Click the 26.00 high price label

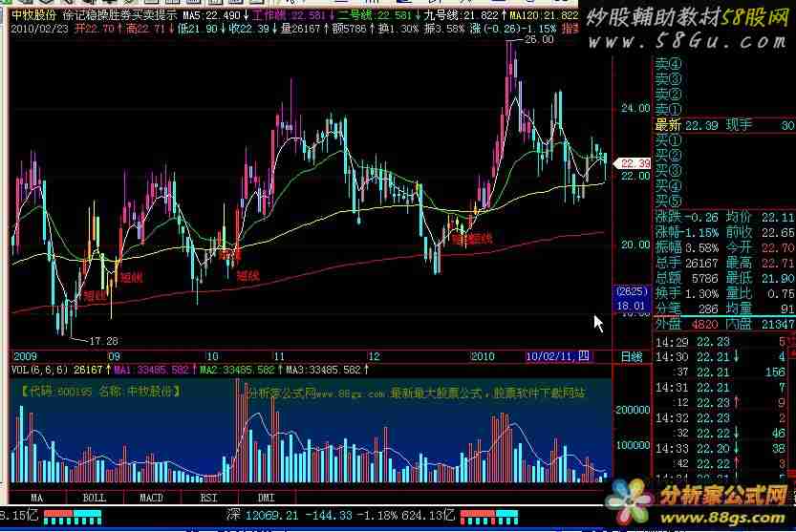point(539,39)
